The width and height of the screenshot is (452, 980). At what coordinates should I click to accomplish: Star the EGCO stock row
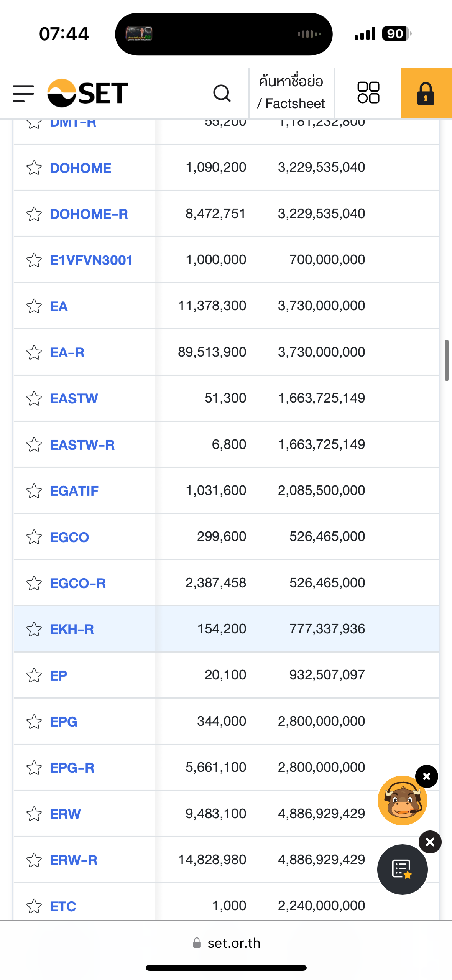34,537
